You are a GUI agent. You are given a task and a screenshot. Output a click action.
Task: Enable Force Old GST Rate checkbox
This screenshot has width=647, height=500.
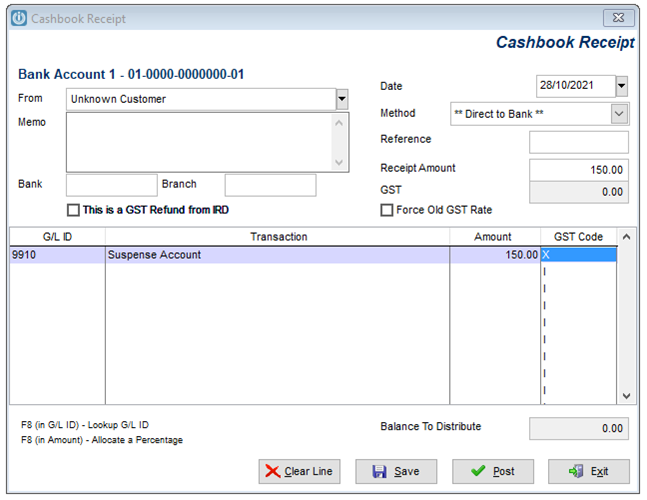(x=387, y=210)
